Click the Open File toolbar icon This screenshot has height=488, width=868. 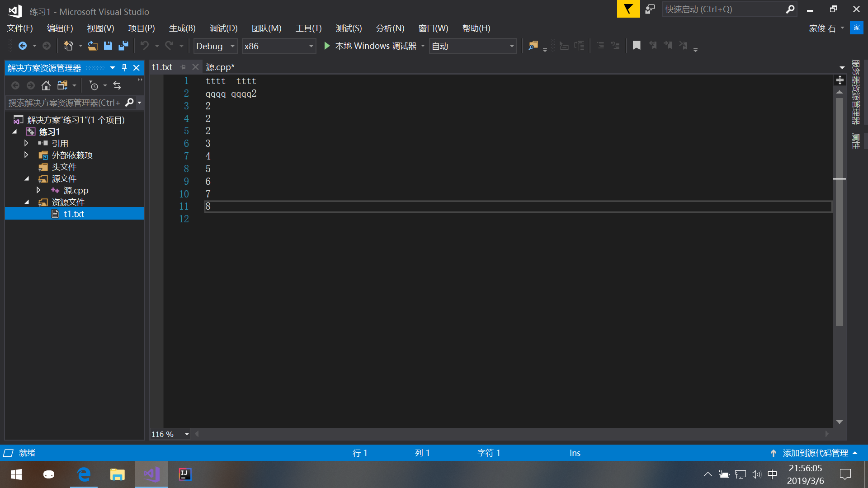93,46
